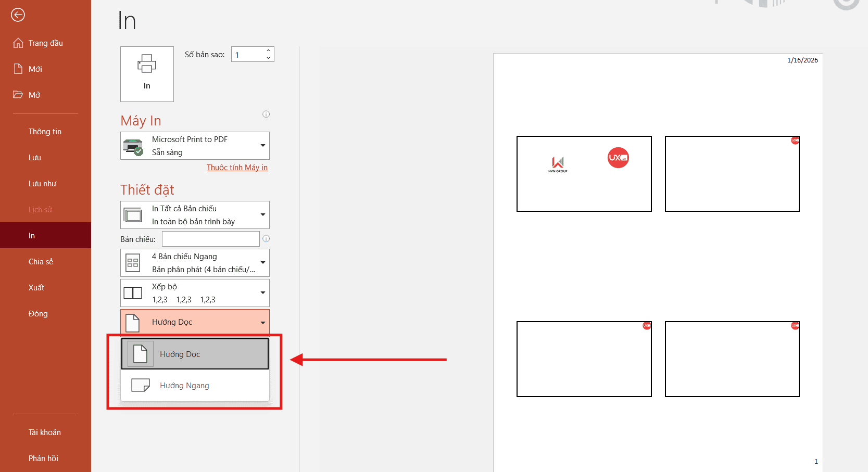Screen dimensions: 868x472
Task: Open the Mới new document page
Action: [35, 69]
